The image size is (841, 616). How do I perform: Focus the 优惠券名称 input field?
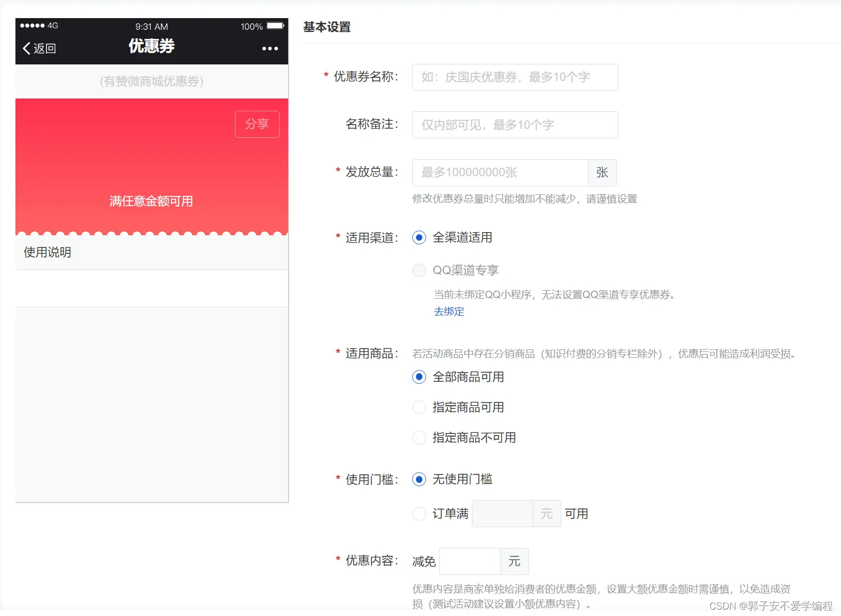515,77
